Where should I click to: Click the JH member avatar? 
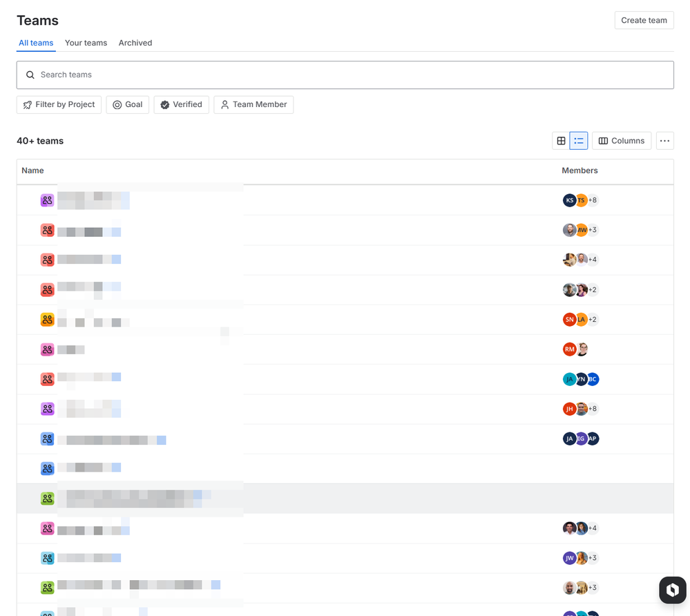pyautogui.click(x=569, y=409)
